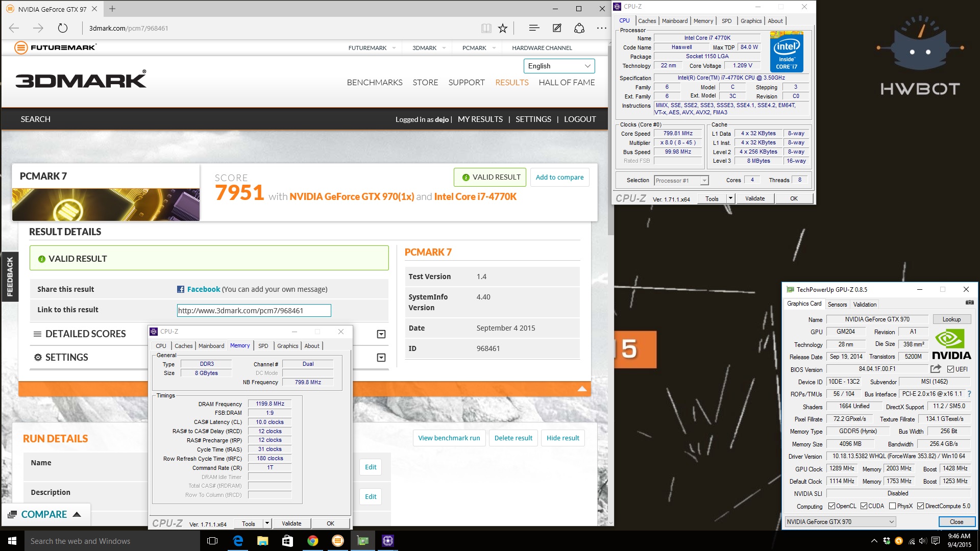The width and height of the screenshot is (980, 551).
Task: Click GPU-Z BIOS export arrow icon
Action: pos(936,368)
